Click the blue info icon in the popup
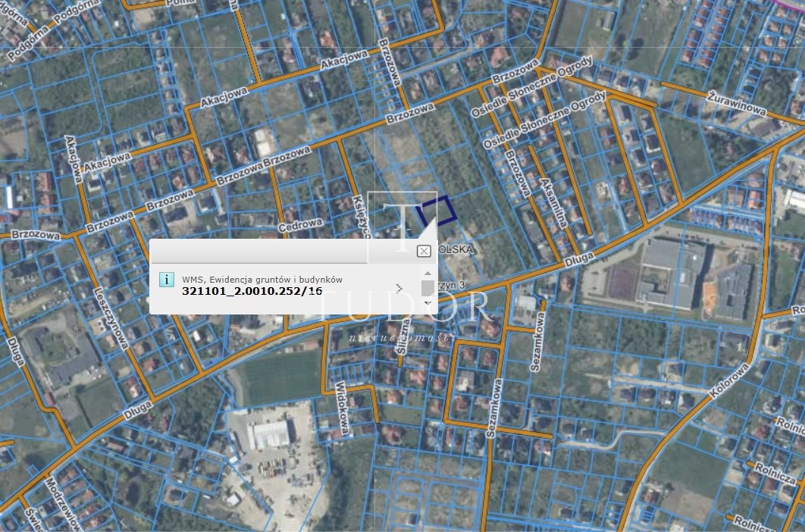The width and height of the screenshot is (805, 532). [x=166, y=280]
